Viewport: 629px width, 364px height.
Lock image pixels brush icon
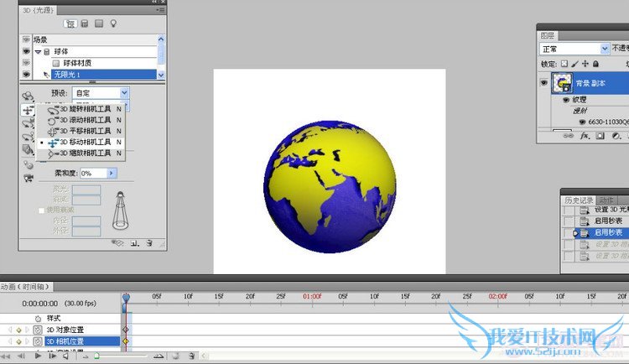(574, 64)
